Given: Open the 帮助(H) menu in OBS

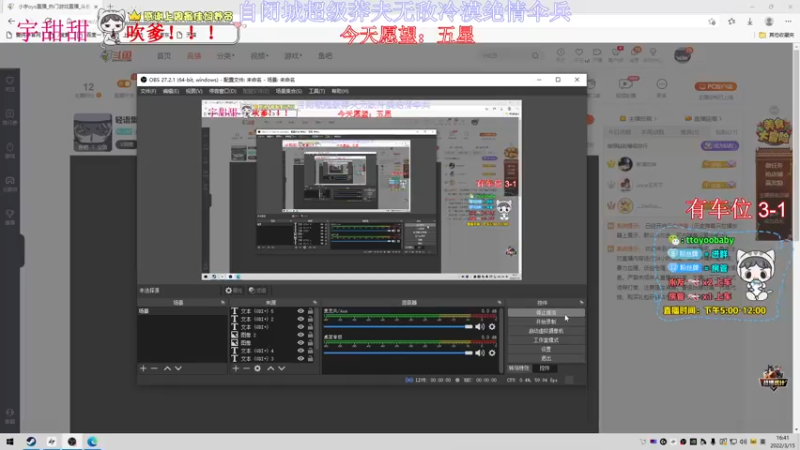Looking at the screenshot, I should (x=340, y=91).
